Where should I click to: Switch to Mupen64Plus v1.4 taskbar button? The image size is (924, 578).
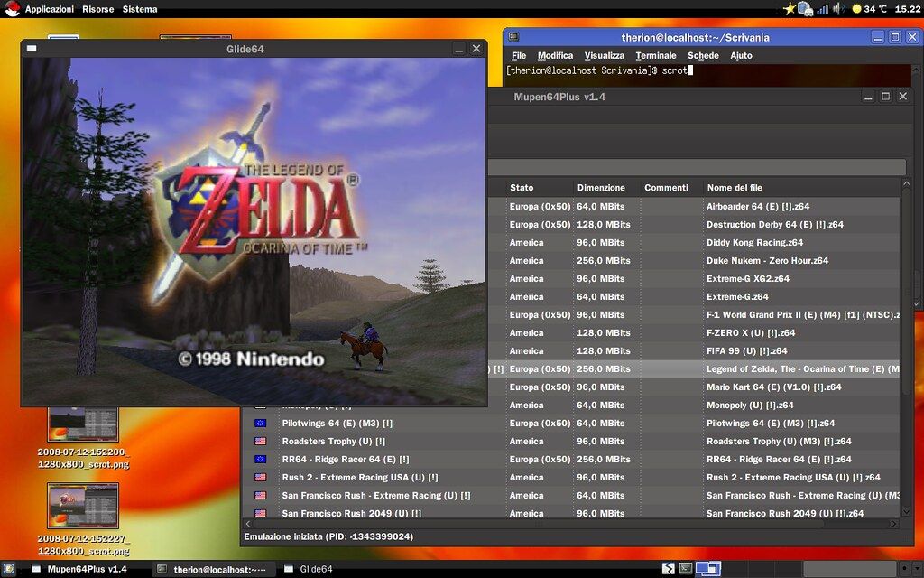(79, 569)
